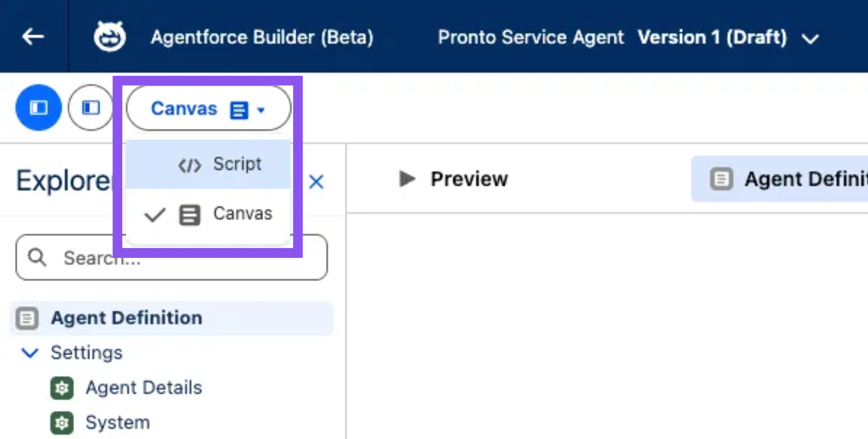Click the Explorer search field
868x439 pixels.
coord(187,257)
